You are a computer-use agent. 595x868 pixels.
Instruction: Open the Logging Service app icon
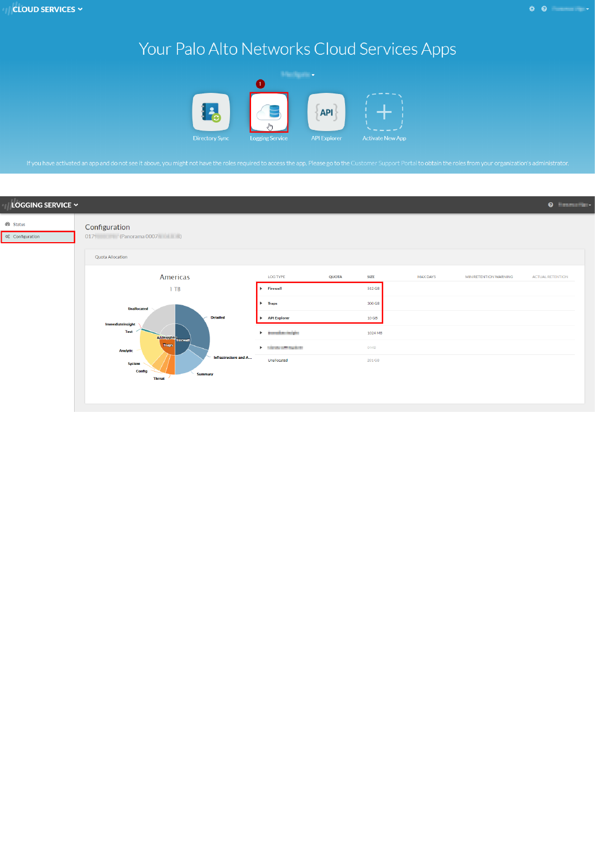point(269,112)
